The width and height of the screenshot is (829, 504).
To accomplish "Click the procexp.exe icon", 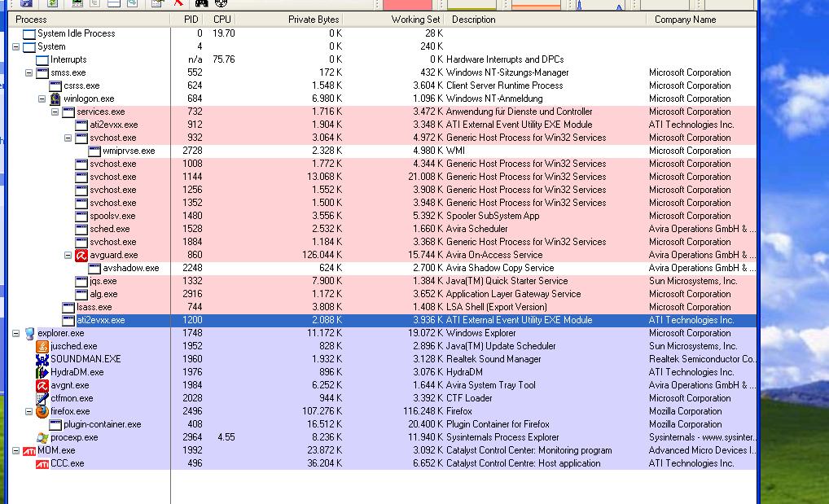I will [x=42, y=437].
